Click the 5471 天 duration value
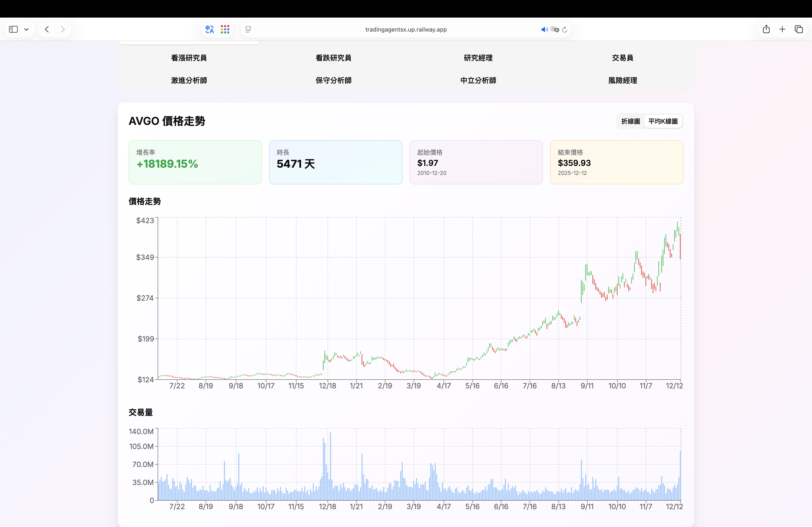 pos(296,164)
